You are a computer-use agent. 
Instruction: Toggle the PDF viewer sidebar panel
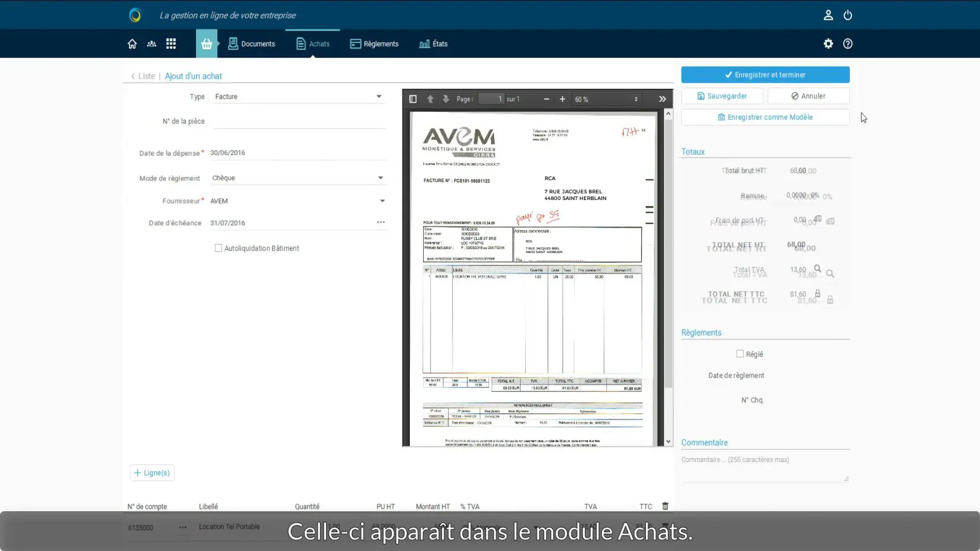coord(413,99)
